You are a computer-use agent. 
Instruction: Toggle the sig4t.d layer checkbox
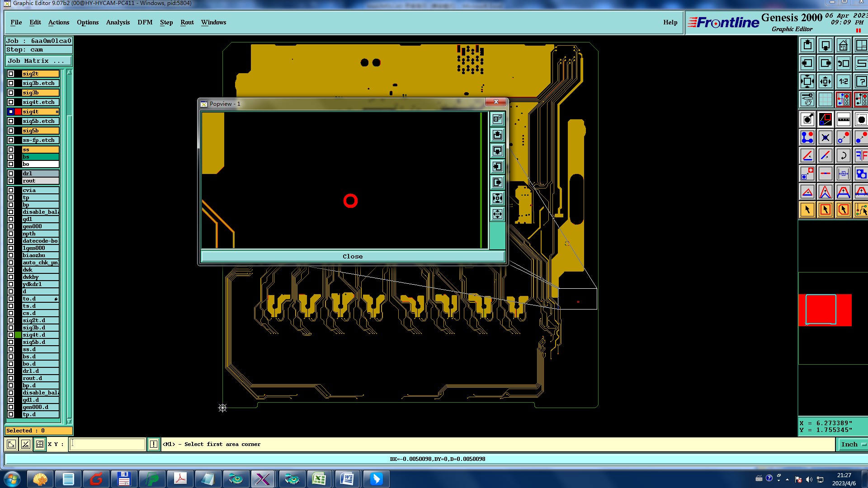tap(11, 335)
